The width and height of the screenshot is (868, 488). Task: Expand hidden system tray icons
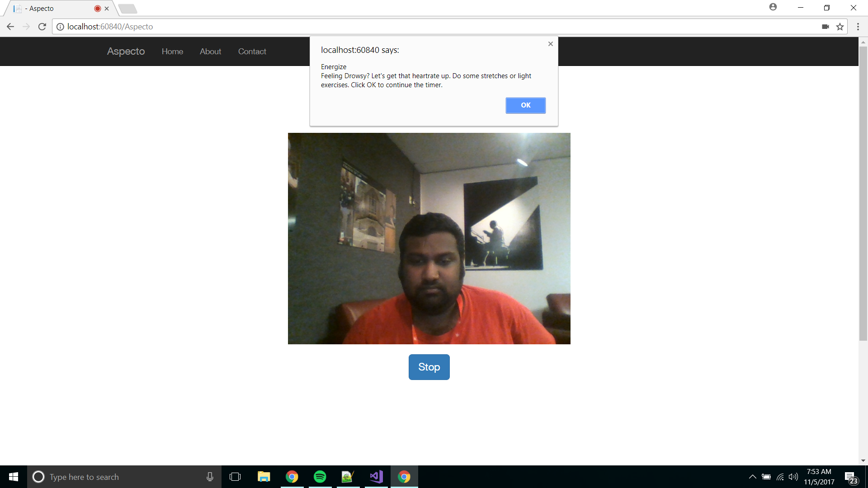[752, 477]
